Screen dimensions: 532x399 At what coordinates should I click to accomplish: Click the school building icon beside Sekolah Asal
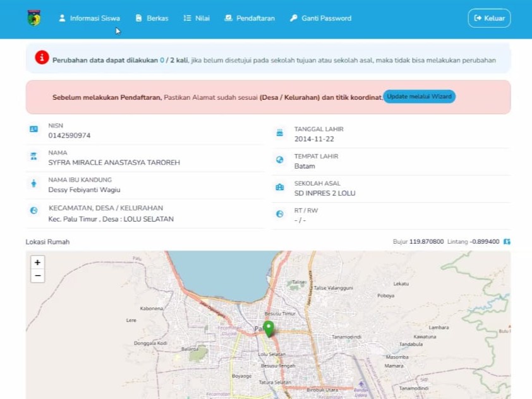[x=279, y=187]
